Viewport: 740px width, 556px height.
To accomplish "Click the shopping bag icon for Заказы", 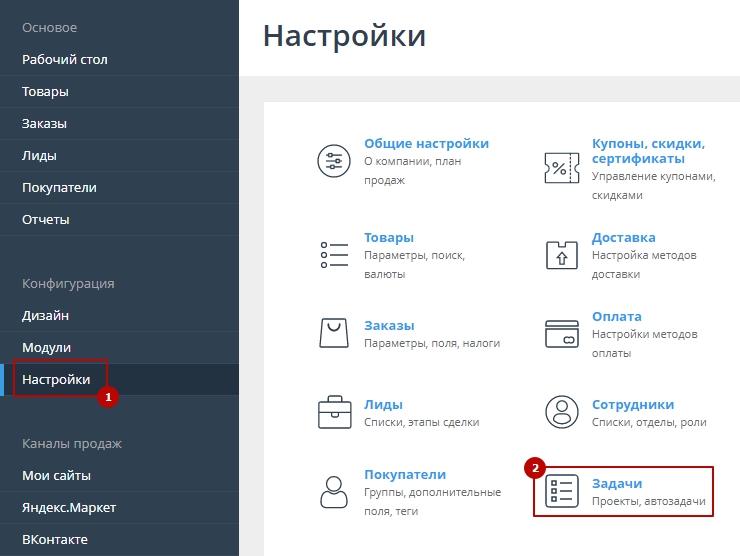I will pyautogui.click(x=333, y=332).
